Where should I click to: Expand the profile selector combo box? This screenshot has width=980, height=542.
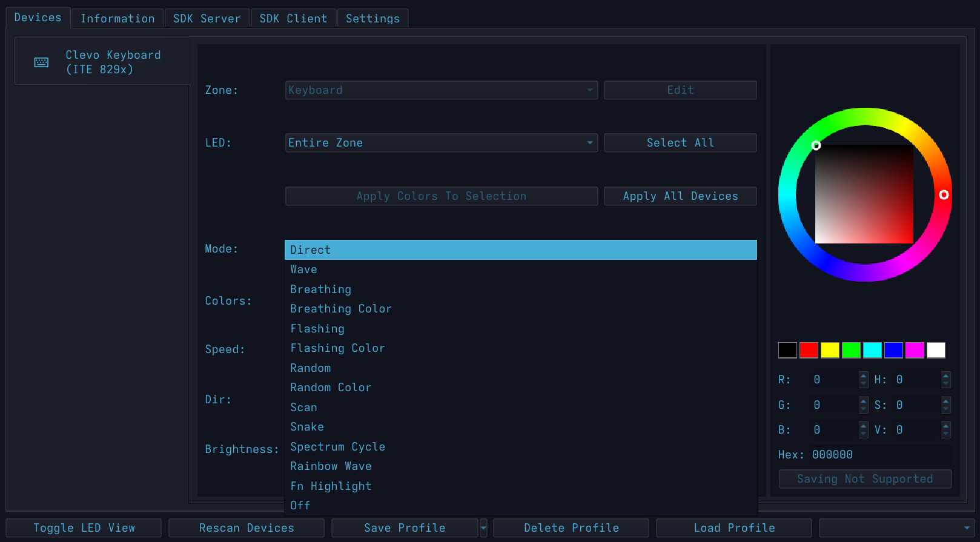click(x=896, y=528)
